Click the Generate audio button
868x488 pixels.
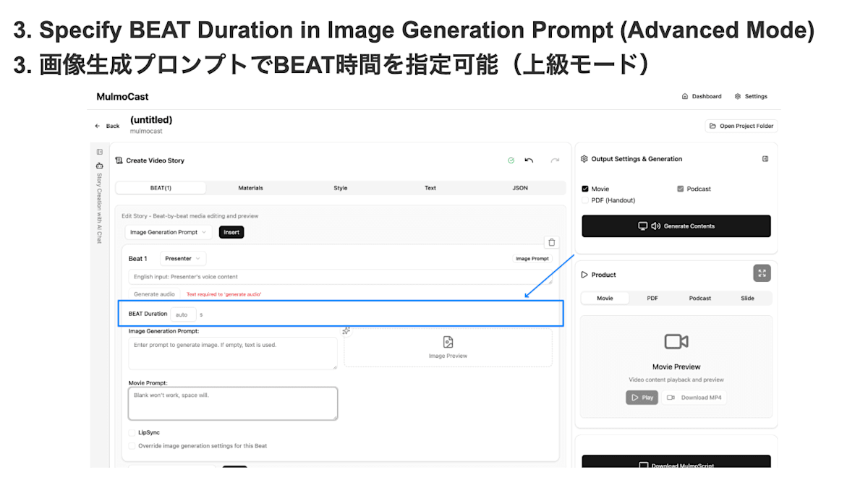pos(154,294)
